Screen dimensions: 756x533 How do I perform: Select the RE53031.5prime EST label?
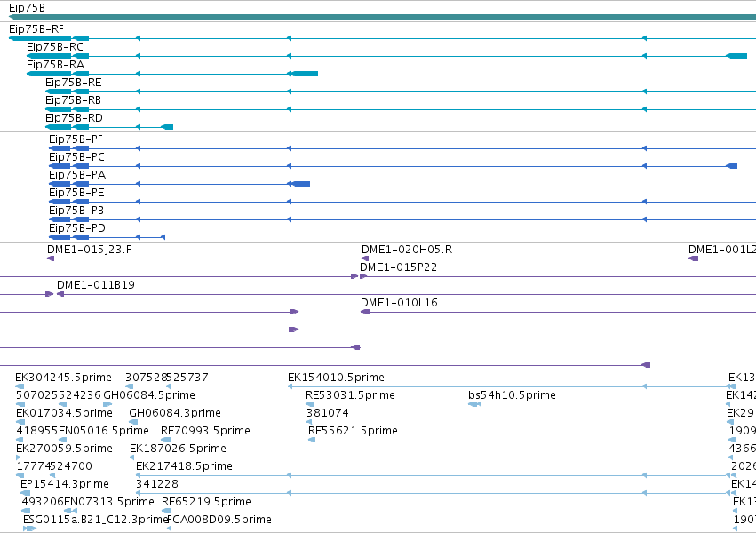350,395
